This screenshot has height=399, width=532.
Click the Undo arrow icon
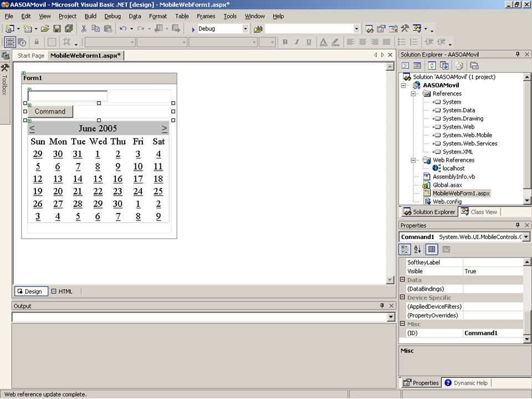click(123, 29)
